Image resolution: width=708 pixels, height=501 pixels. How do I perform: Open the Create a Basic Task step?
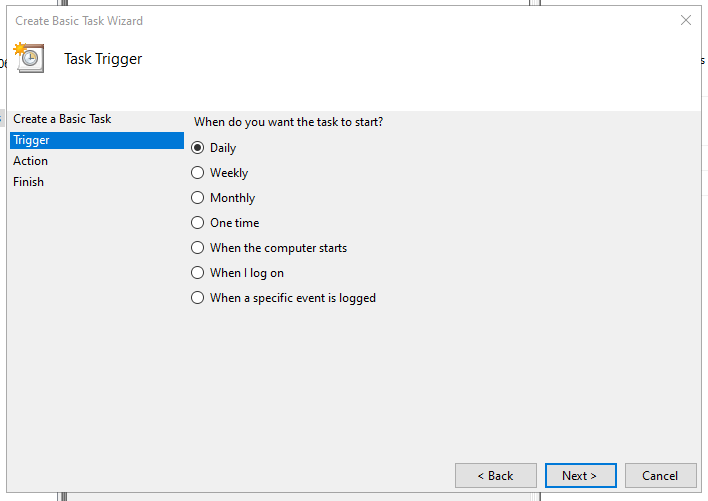(62, 119)
